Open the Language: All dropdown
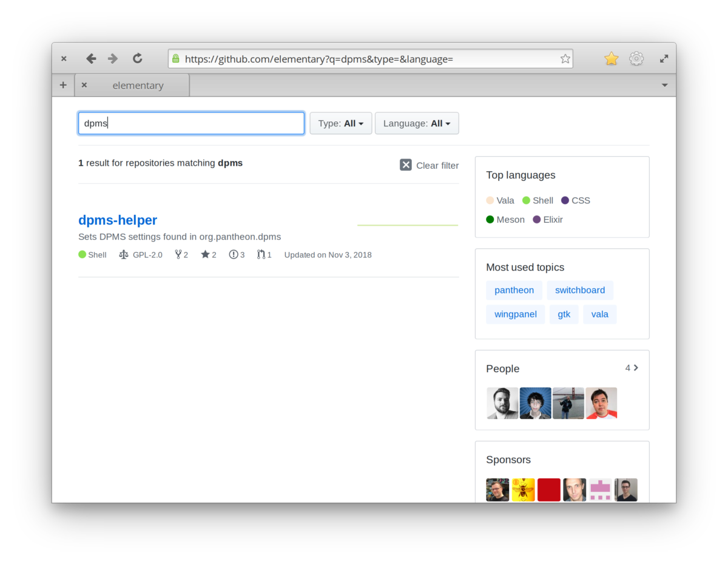The image size is (728, 564). [417, 123]
